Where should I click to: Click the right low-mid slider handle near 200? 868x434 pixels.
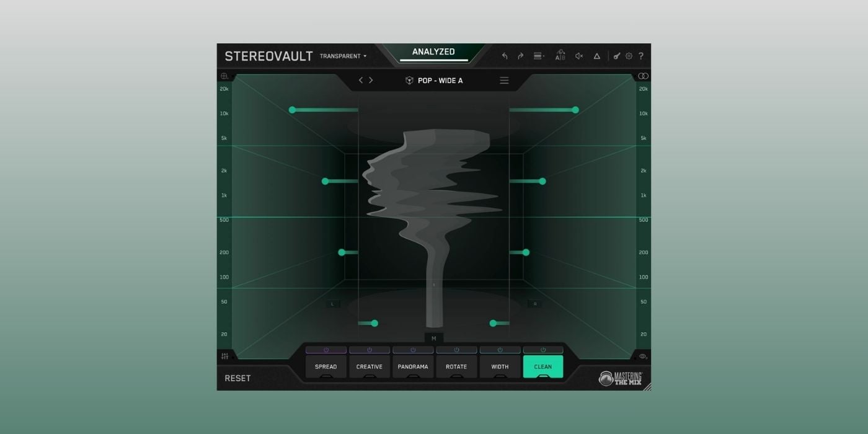click(526, 252)
